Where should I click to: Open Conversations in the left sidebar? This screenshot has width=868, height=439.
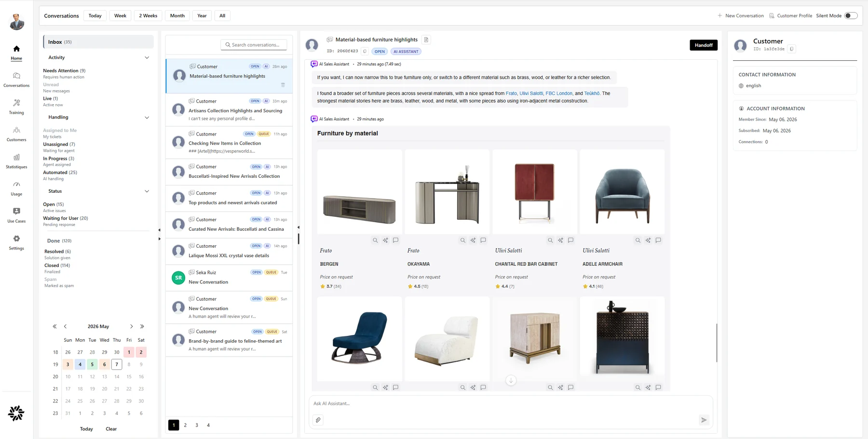point(16,76)
